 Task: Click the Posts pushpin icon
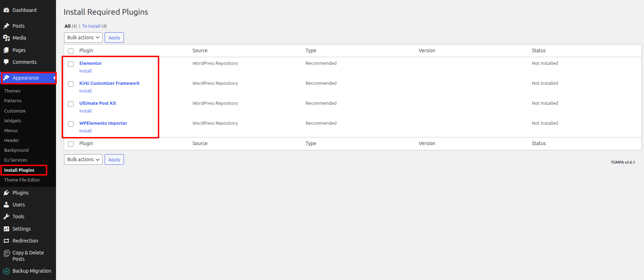(x=6, y=26)
